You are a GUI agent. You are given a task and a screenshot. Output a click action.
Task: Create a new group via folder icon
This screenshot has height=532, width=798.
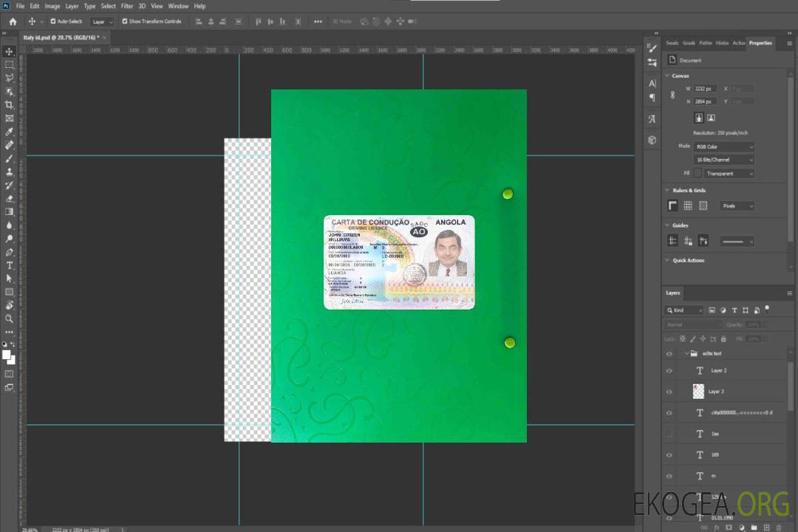[754, 528]
